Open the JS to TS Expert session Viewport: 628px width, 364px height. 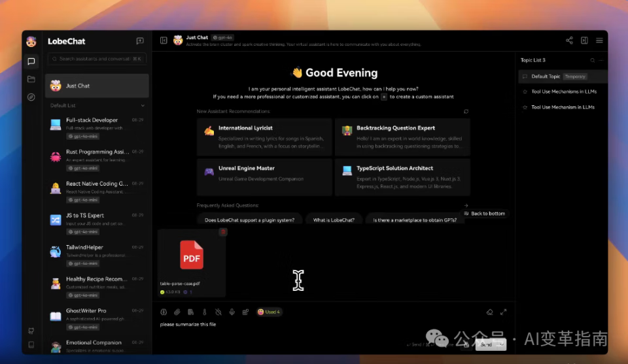click(x=97, y=223)
